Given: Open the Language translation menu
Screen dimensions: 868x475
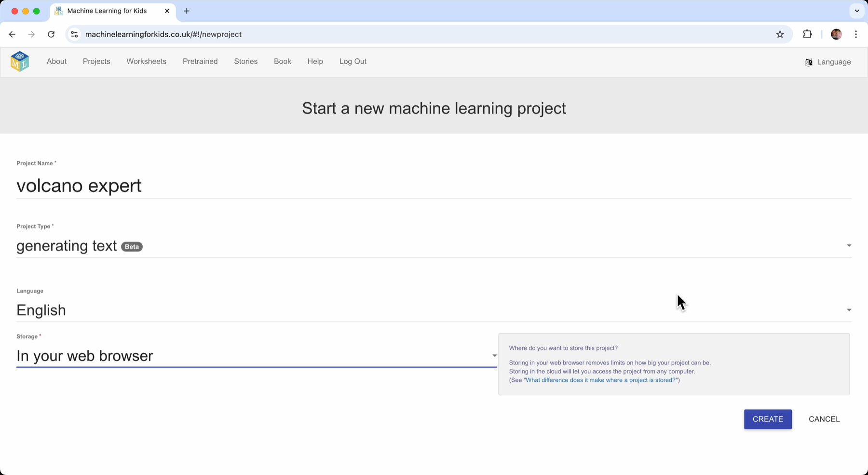Looking at the screenshot, I should click(828, 62).
